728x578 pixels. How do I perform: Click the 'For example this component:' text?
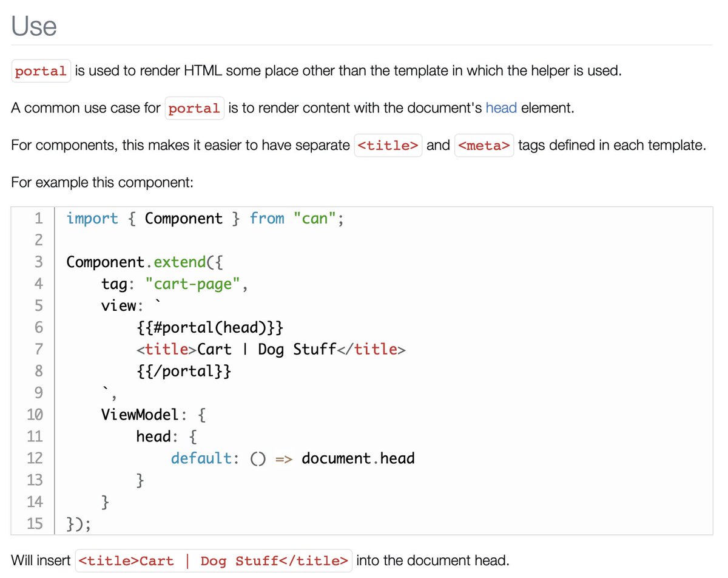tap(102, 183)
